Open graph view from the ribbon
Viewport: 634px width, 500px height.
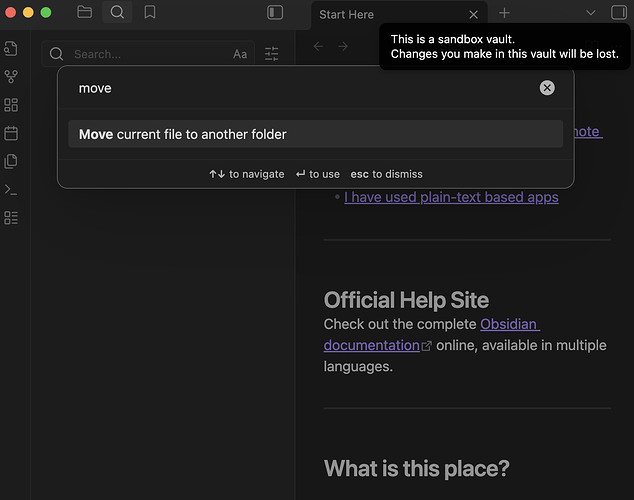tap(11, 77)
